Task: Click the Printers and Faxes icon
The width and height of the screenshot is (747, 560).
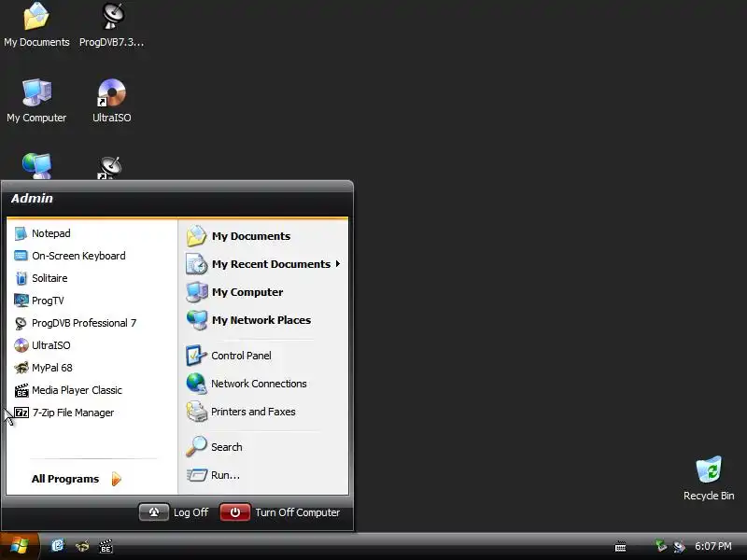Action: pos(196,412)
